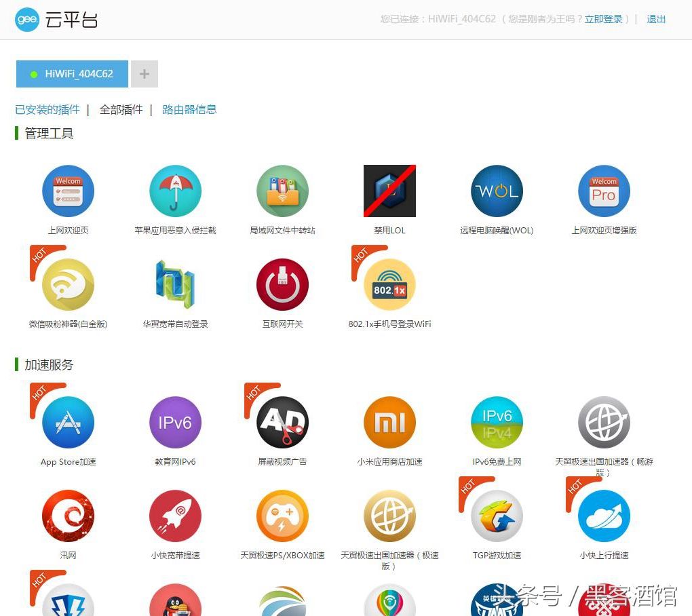Switch to 全部插件 tab
Viewport: 692px width, 616px height.
click(121, 109)
